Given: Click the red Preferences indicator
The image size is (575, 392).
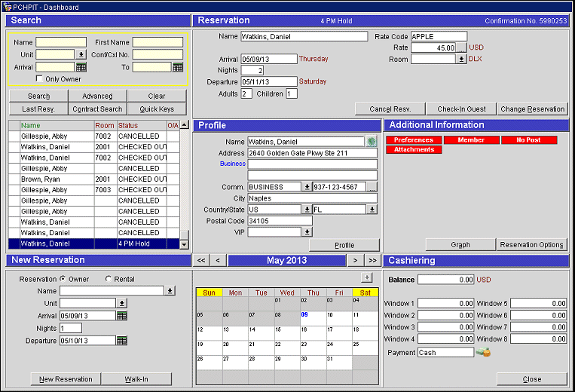Looking at the screenshot, I should (413, 139).
